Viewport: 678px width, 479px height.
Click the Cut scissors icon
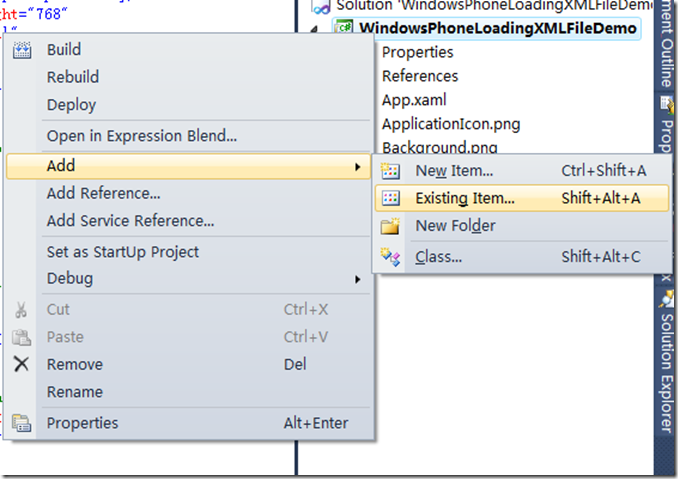click(x=21, y=310)
